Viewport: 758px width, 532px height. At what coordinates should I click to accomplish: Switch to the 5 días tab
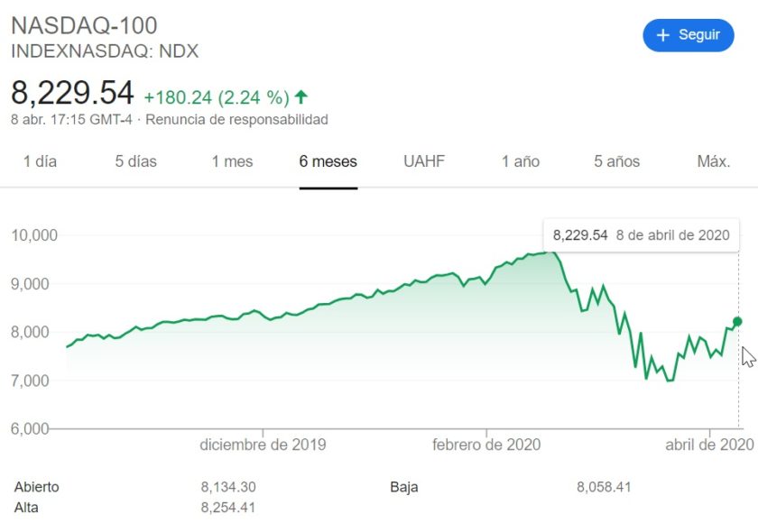coord(136,161)
